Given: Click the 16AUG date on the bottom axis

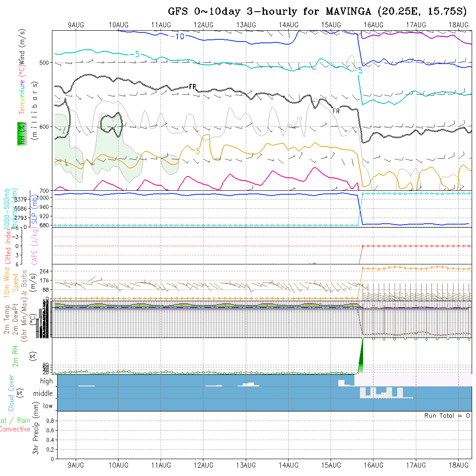Looking at the screenshot, I should tap(373, 465).
